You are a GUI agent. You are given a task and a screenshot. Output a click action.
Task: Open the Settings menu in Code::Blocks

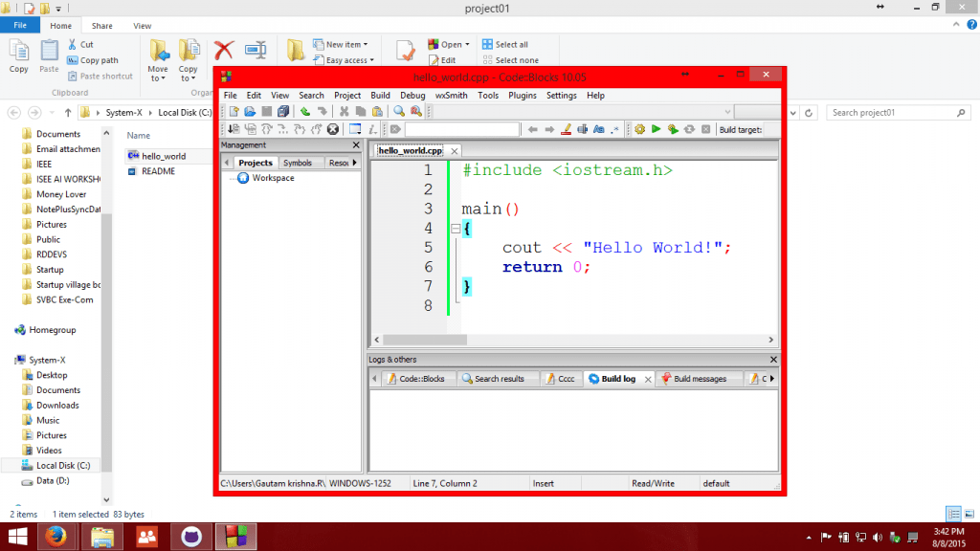click(561, 96)
